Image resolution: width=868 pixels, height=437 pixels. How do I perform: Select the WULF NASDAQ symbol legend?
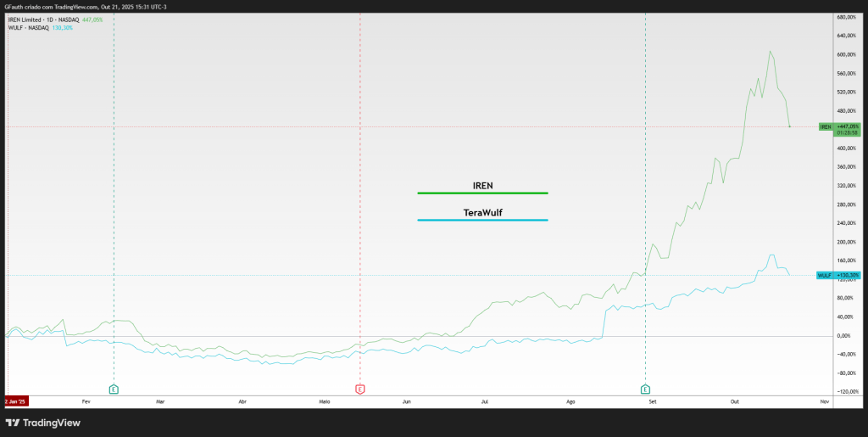(30, 28)
